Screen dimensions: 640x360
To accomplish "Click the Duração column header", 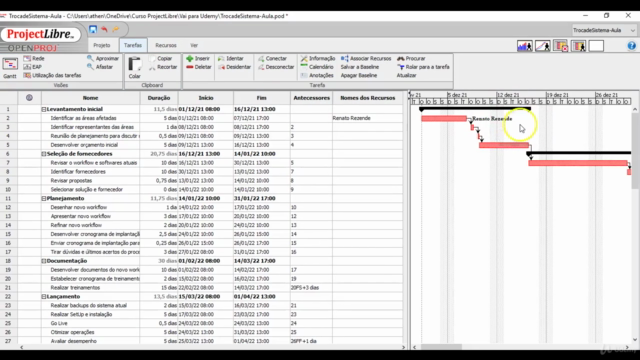I will pyautogui.click(x=159, y=98).
